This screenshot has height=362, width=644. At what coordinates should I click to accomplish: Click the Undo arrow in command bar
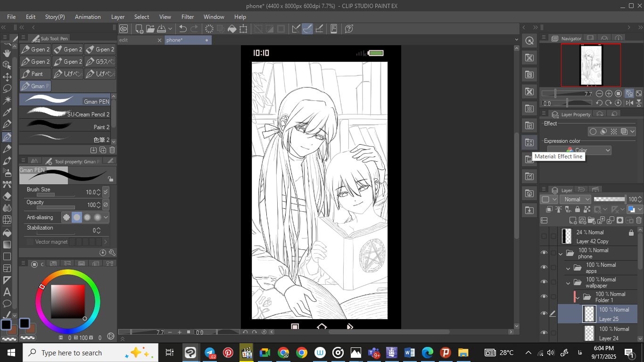(183, 29)
